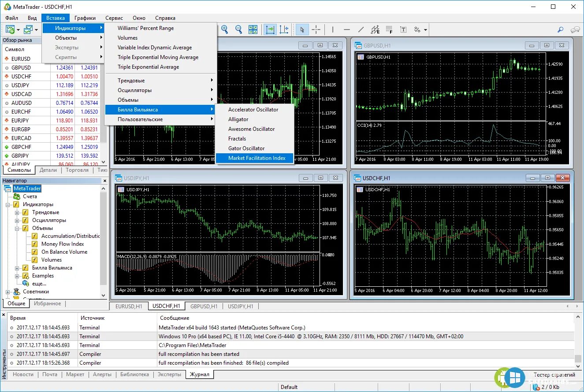Switch to the Избранное navigator tab
The image size is (584, 392).
point(48,303)
